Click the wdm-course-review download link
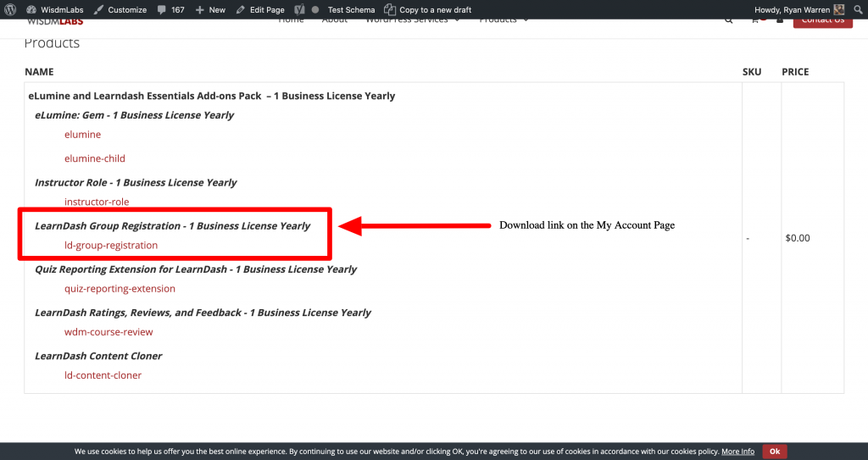 tap(108, 332)
